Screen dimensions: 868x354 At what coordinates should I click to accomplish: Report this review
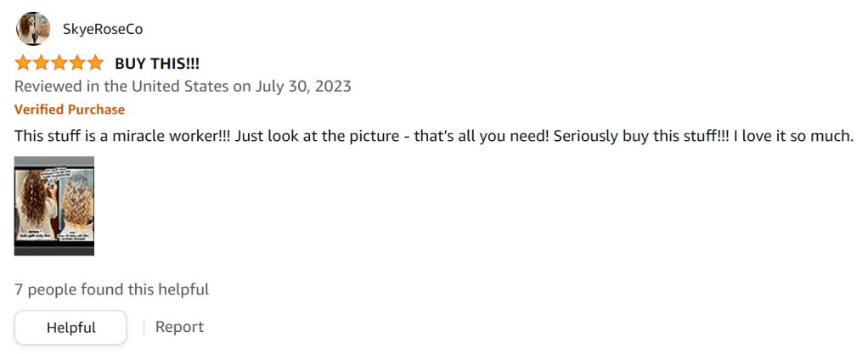179,327
